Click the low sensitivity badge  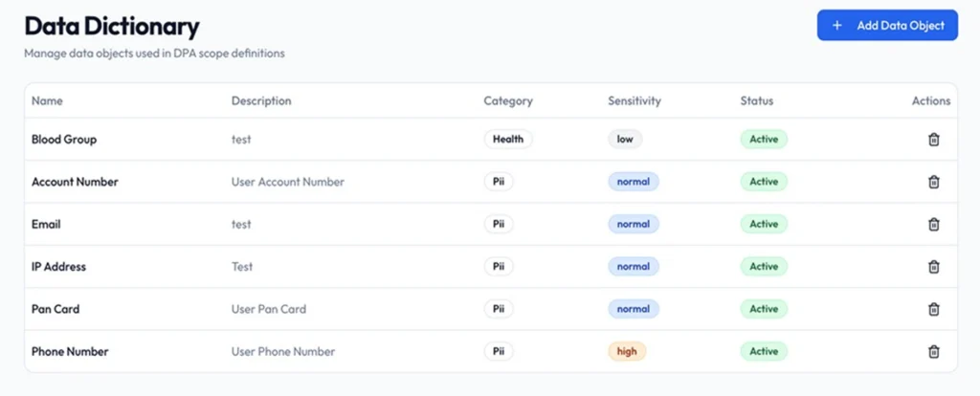[x=625, y=140]
